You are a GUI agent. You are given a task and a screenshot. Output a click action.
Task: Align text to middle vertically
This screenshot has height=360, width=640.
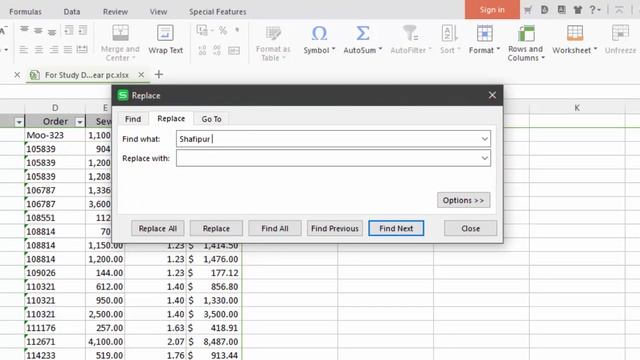38,30
